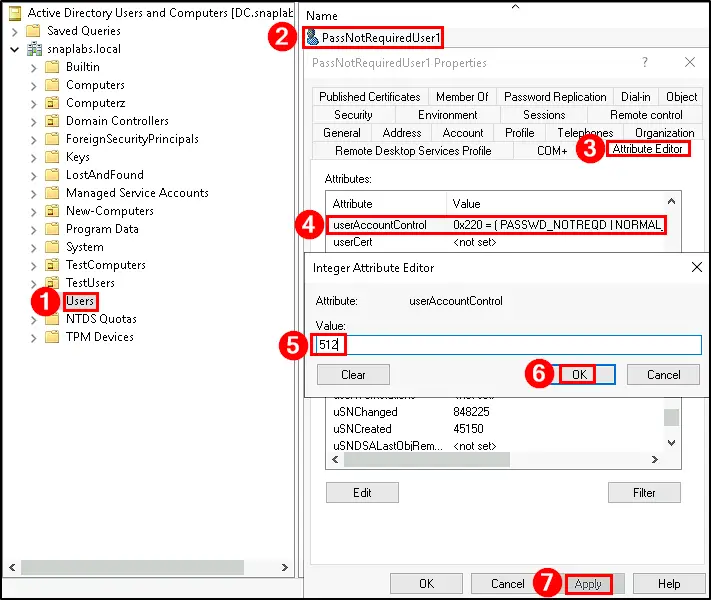
Task: Select the uSNChanged attribute row
Action: tap(495, 412)
